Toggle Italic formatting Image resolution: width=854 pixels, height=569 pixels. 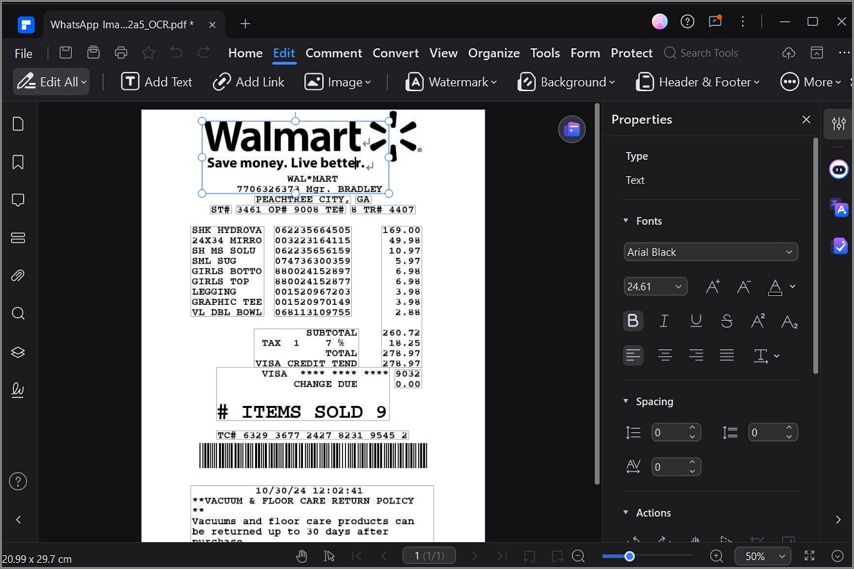pyautogui.click(x=664, y=321)
